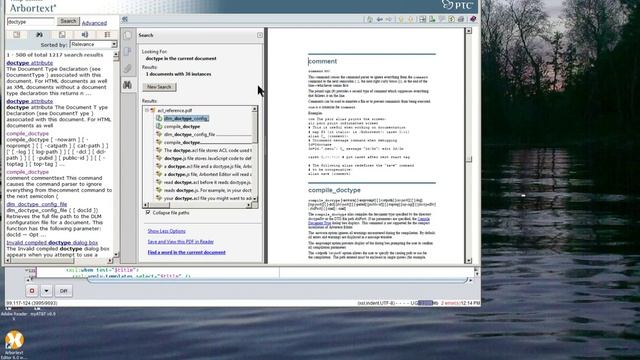
Task: Select the binoculars Search icon in PDF sidebar
Action: 128,85
